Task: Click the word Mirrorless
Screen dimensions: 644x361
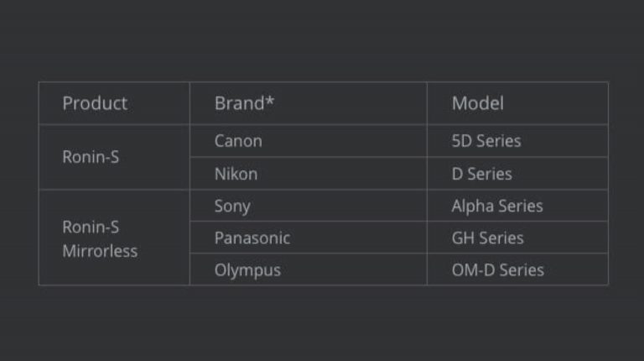Action: 100,251
